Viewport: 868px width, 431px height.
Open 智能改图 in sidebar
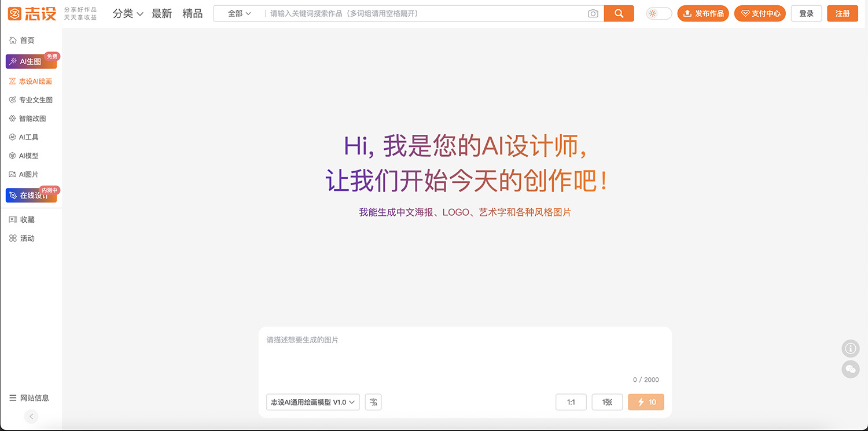pos(32,119)
